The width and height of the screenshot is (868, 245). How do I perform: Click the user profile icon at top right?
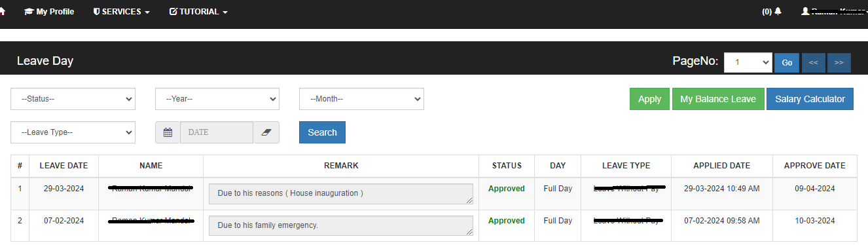[805, 12]
